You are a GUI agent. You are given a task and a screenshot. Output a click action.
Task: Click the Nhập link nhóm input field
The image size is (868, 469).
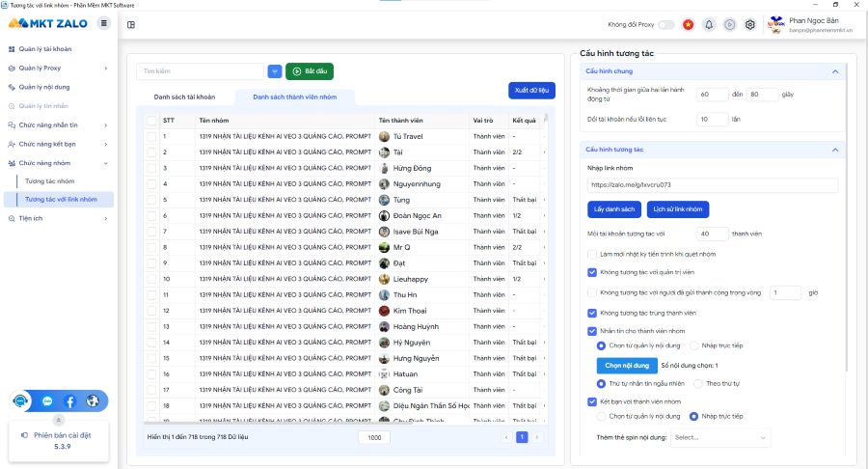[x=712, y=184]
